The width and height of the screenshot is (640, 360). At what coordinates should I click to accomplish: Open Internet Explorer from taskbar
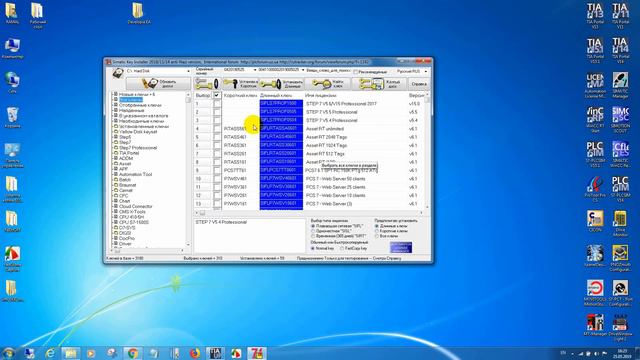(50, 353)
